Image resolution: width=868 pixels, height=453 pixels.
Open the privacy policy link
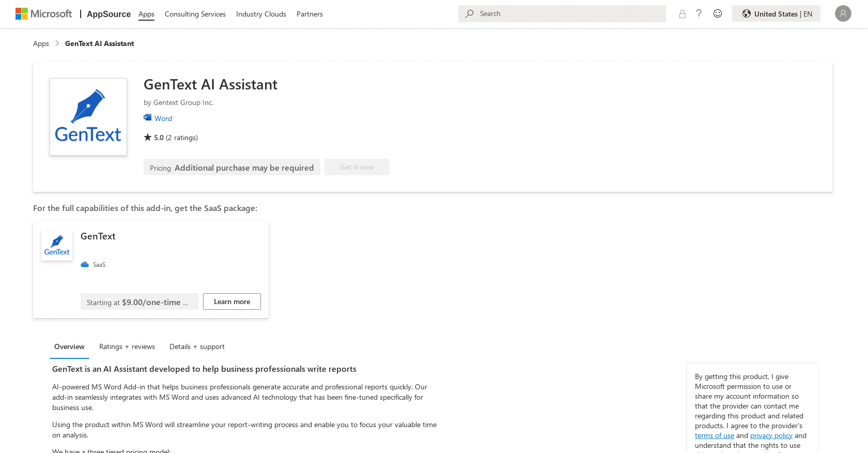771,435
